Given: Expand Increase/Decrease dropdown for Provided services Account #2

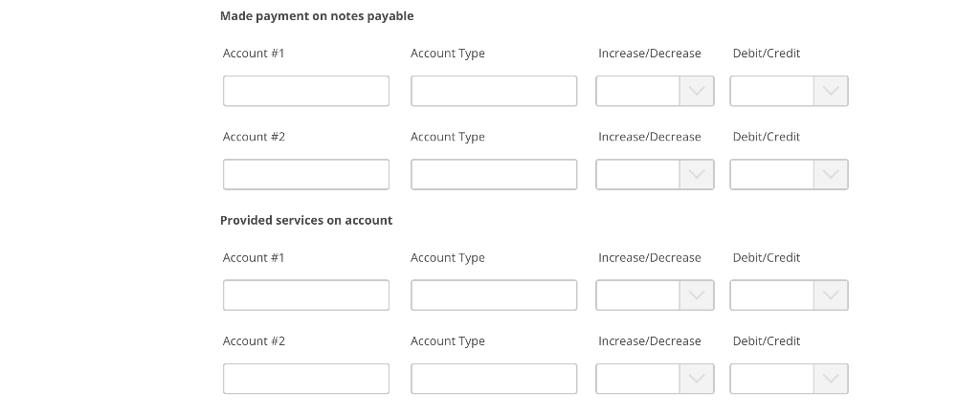Looking at the screenshot, I should 655,379.
